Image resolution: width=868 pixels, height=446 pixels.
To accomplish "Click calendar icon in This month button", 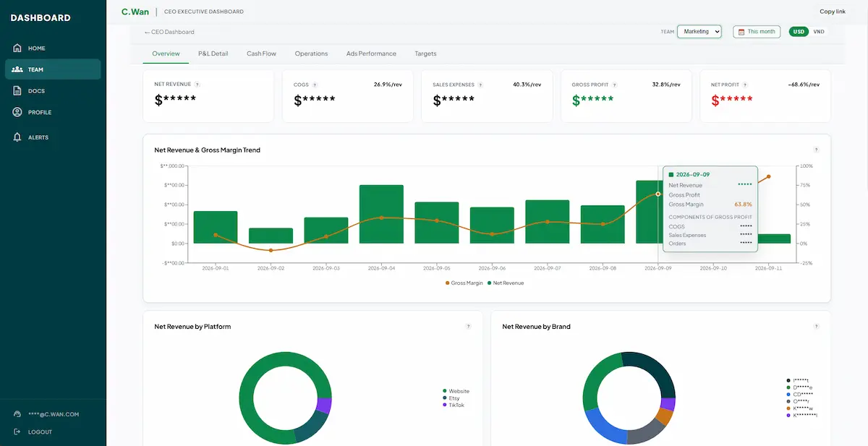I will pyautogui.click(x=741, y=32).
